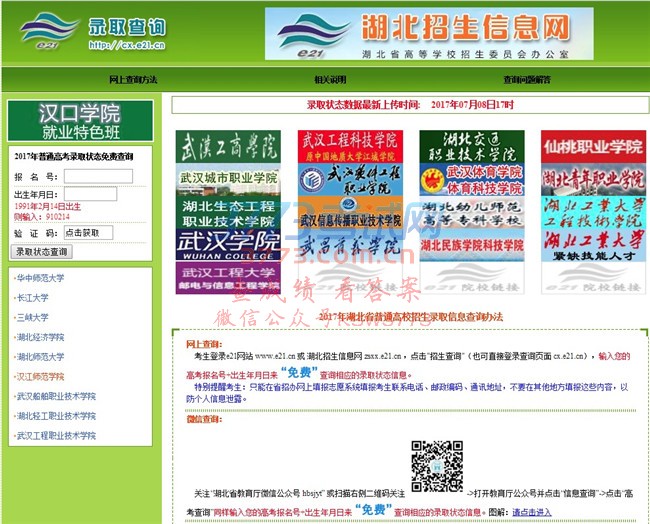Open the 武汉学院 Wuhan College banner
The image size is (650, 524).
click(228, 246)
